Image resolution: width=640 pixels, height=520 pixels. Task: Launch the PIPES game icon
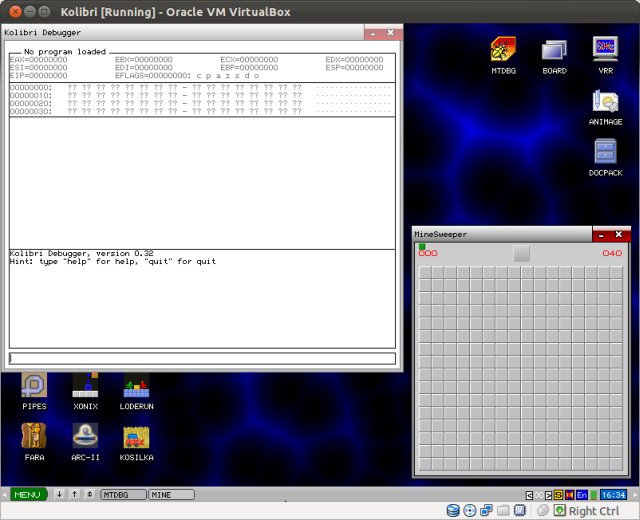[x=34, y=386]
